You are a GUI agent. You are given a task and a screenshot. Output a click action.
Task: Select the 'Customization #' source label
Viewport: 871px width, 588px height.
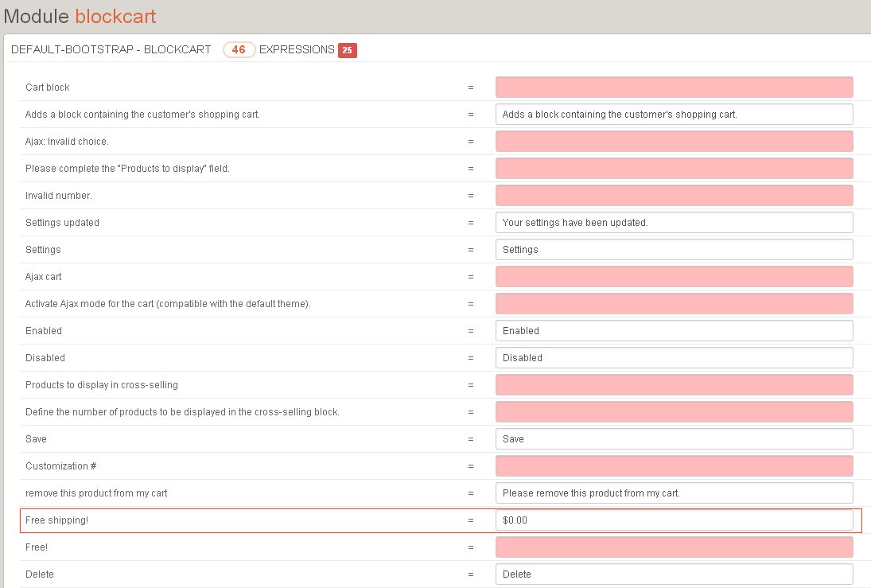[61, 465]
